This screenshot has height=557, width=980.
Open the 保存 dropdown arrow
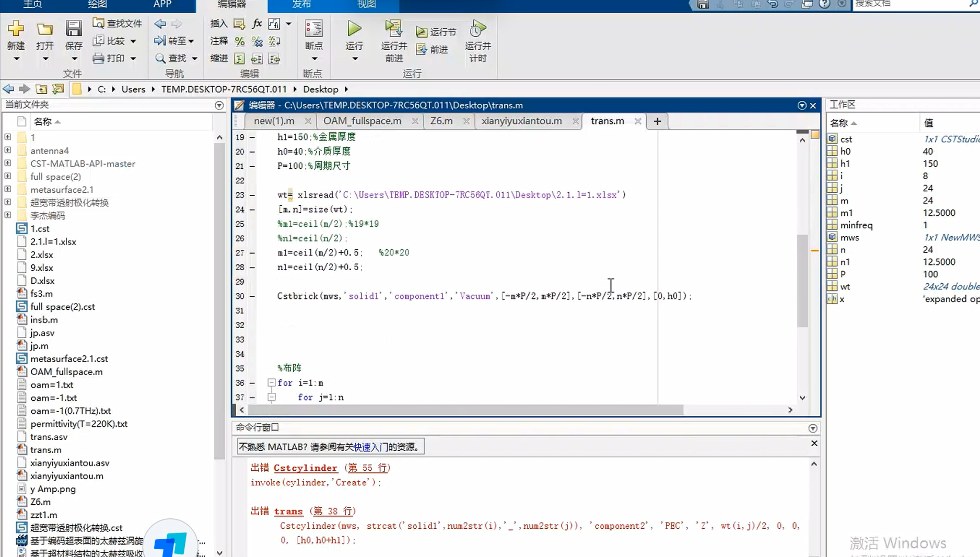point(74,59)
